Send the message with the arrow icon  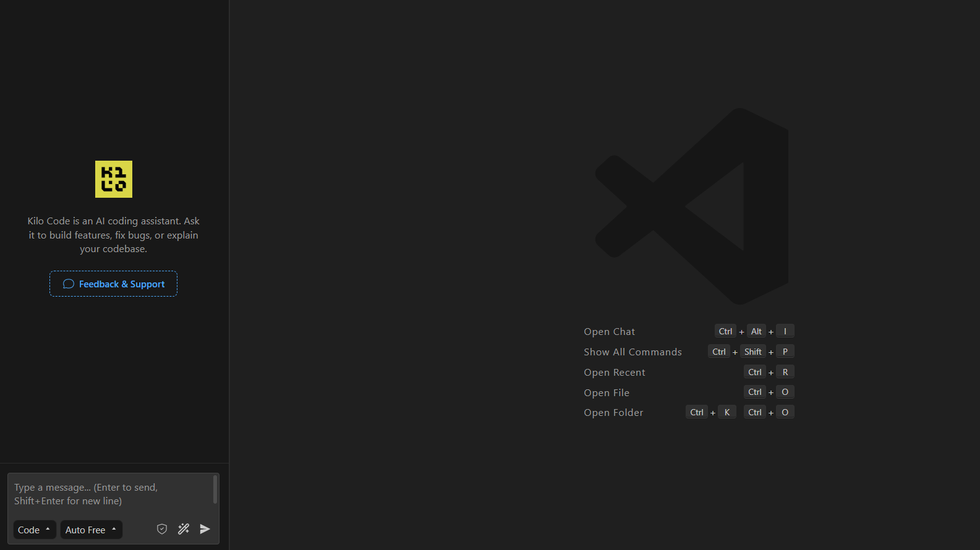pos(205,529)
